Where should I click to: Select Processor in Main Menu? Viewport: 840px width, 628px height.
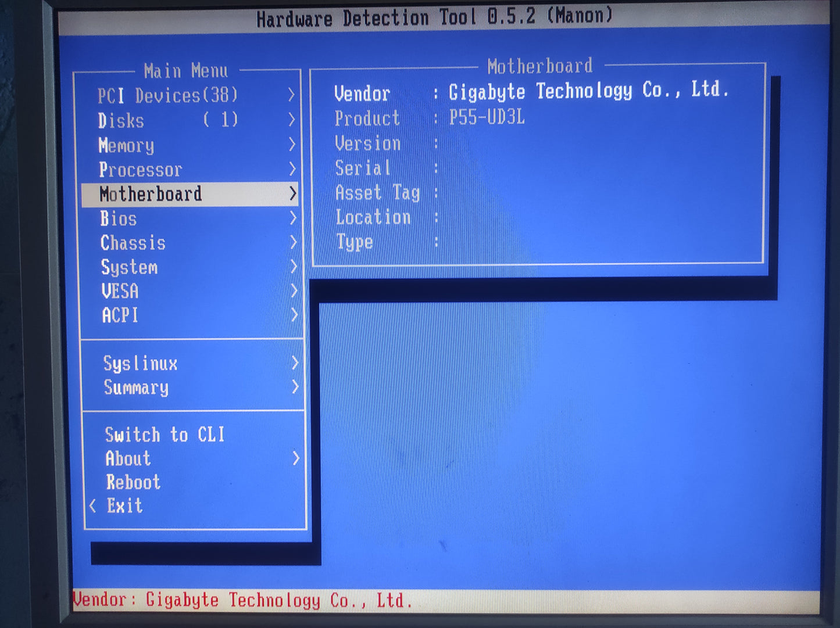pos(140,170)
